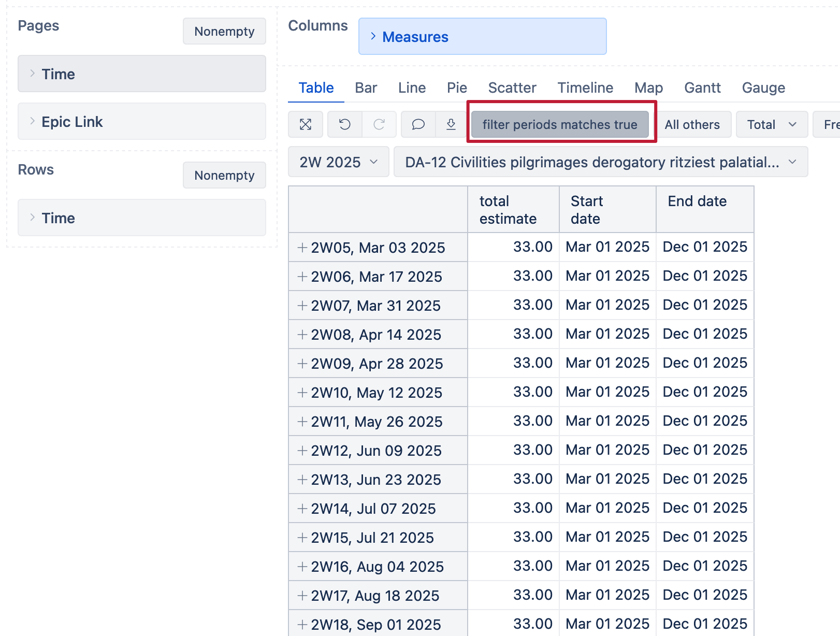Expand row 2W05, Mar 03 2025
This screenshot has height=636, width=840.
click(302, 248)
